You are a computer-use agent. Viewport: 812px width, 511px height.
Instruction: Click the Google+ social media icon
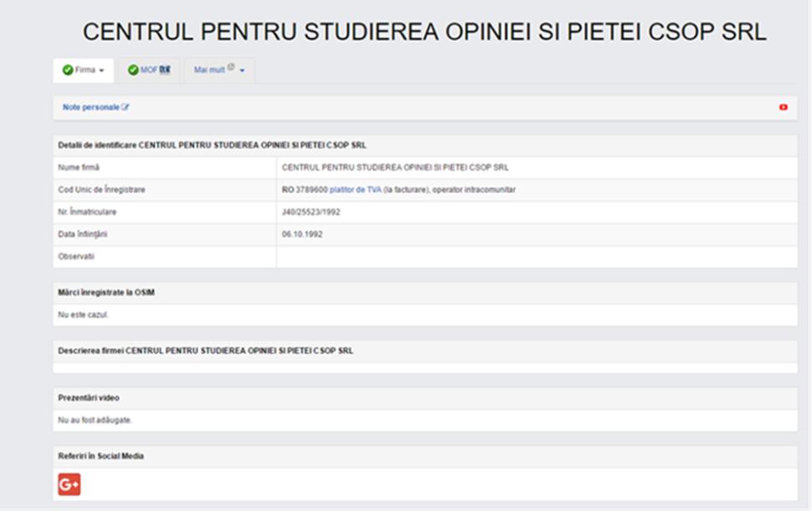69,484
